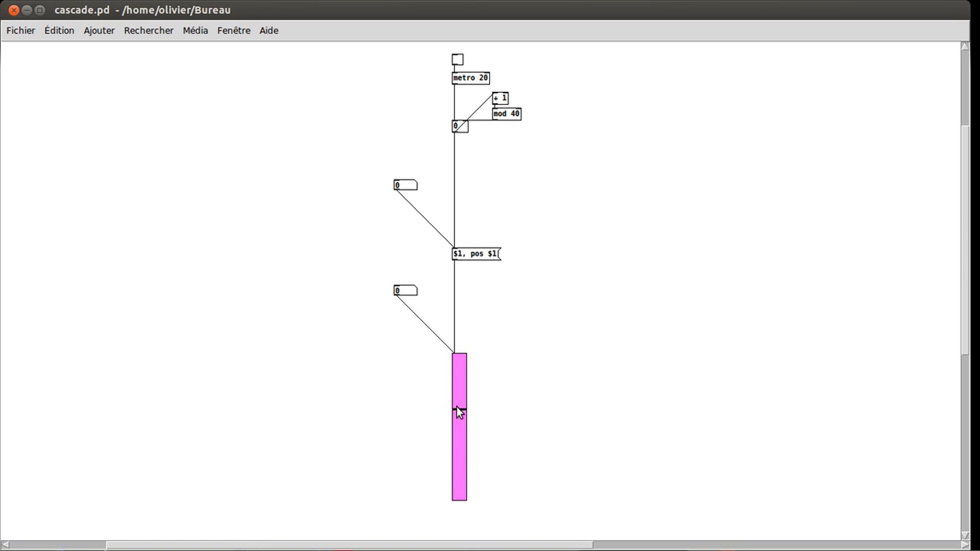Open the Média menu
The width and height of the screenshot is (980, 551).
coord(195,31)
